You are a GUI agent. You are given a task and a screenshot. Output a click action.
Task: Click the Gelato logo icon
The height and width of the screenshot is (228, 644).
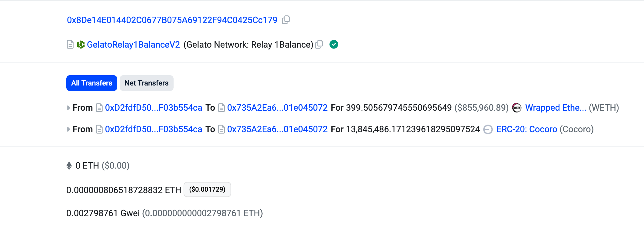coord(81,45)
